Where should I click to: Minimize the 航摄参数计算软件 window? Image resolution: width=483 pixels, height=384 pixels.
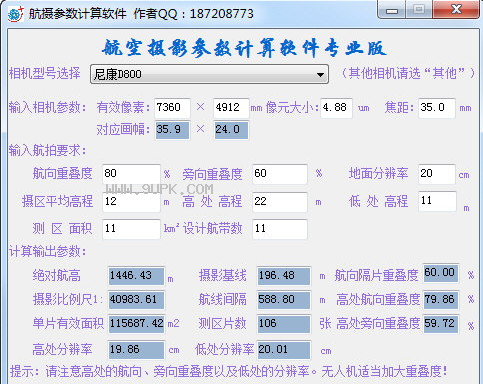(x=392, y=10)
